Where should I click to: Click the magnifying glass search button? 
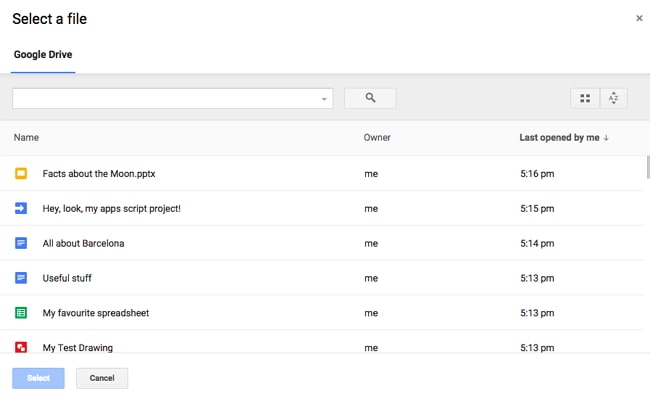(370, 98)
